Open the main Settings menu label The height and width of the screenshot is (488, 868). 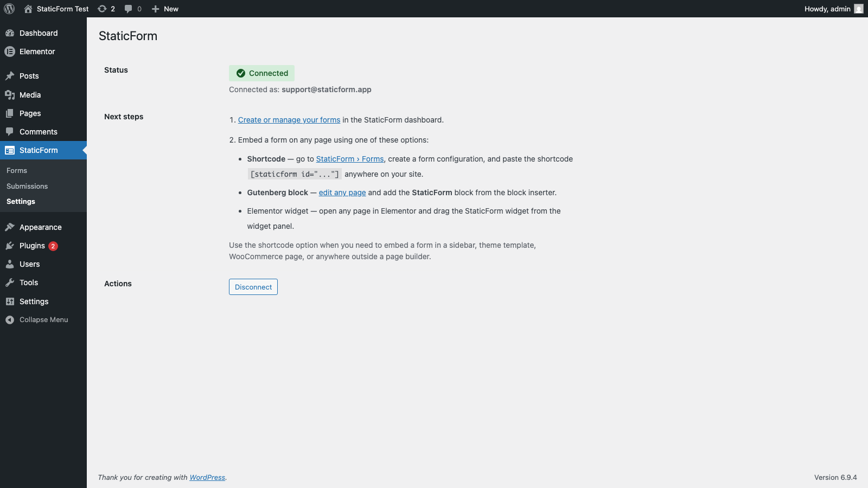[34, 301]
